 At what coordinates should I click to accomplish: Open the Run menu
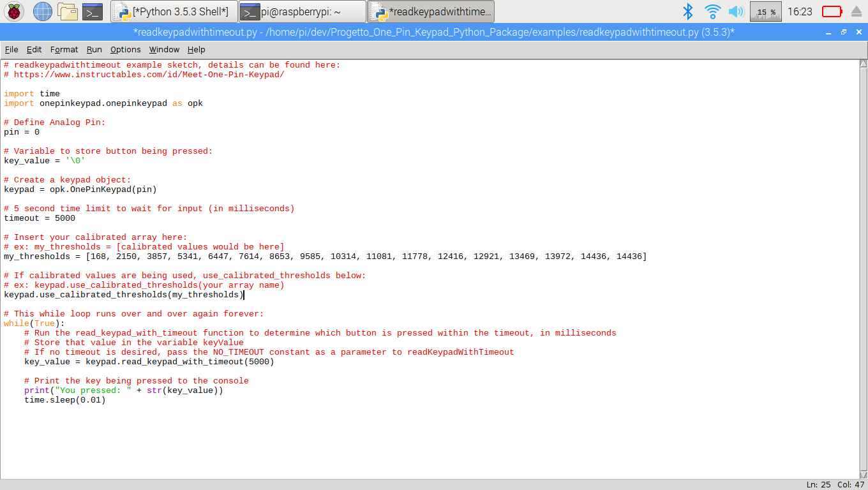tap(94, 49)
